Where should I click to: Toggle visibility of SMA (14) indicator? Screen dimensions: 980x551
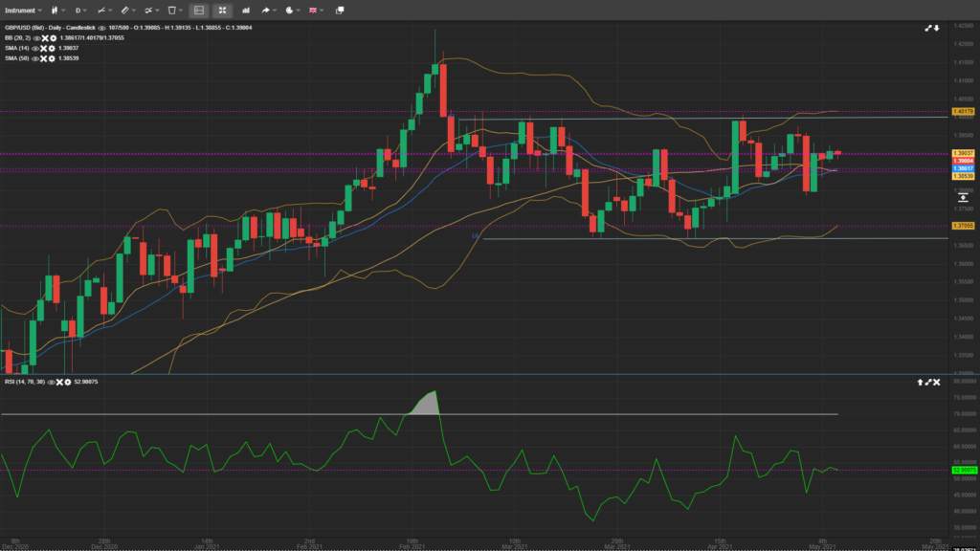[x=35, y=48]
